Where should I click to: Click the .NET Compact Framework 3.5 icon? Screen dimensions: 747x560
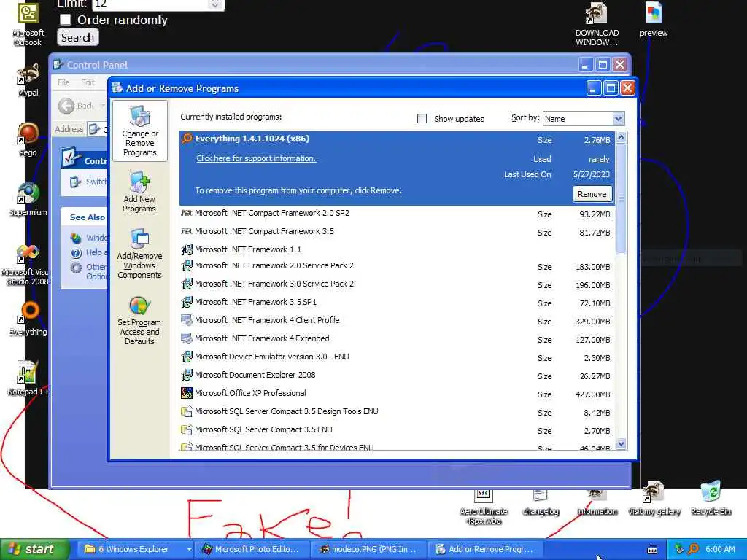pyautogui.click(x=187, y=231)
